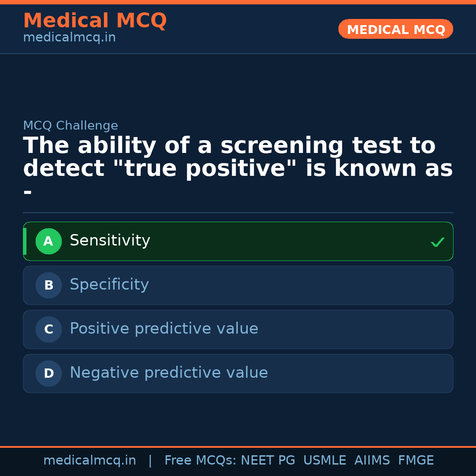Viewport: 476px width, 476px height.
Task: Open the medicalmcq.in link under the title
Action: pyautogui.click(x=69, y=38)
